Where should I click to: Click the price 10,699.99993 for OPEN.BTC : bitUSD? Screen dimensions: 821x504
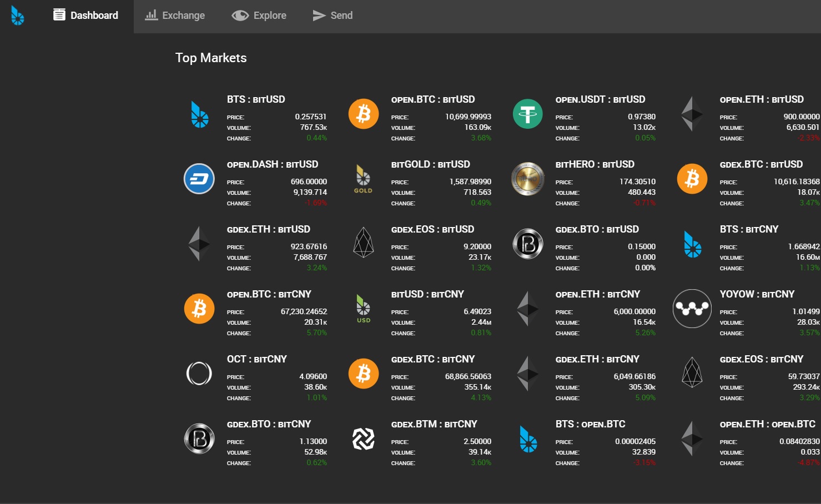(468, 117)
